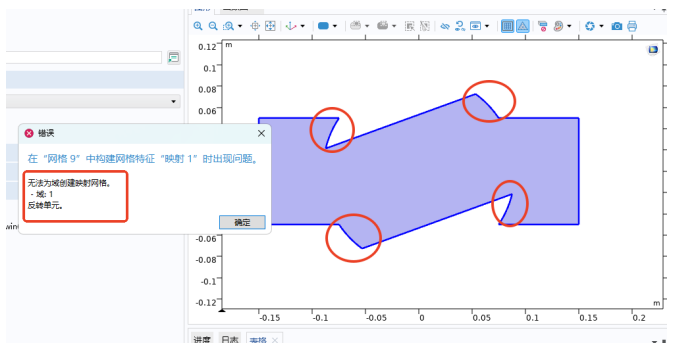Switch to the 日志 log tab
This screenshot has height=360, width=677.
(x=230, y=340)
